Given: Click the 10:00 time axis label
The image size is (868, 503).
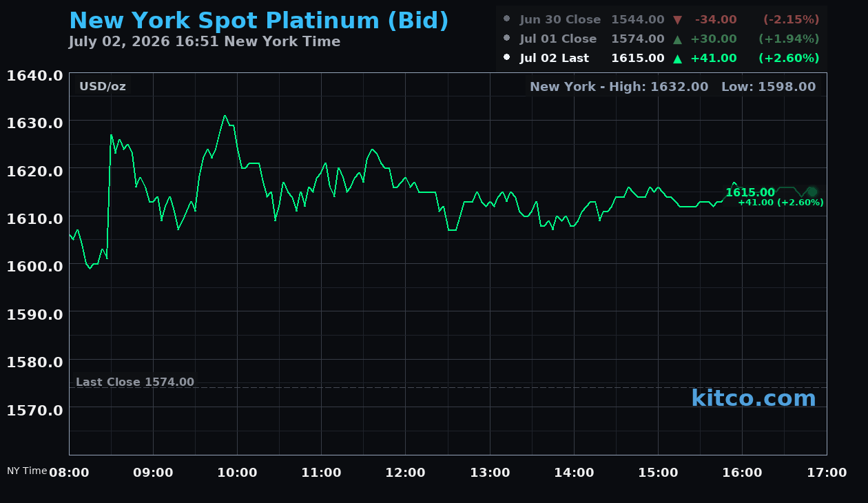Looking at the screenshot, I should (237, 473).
